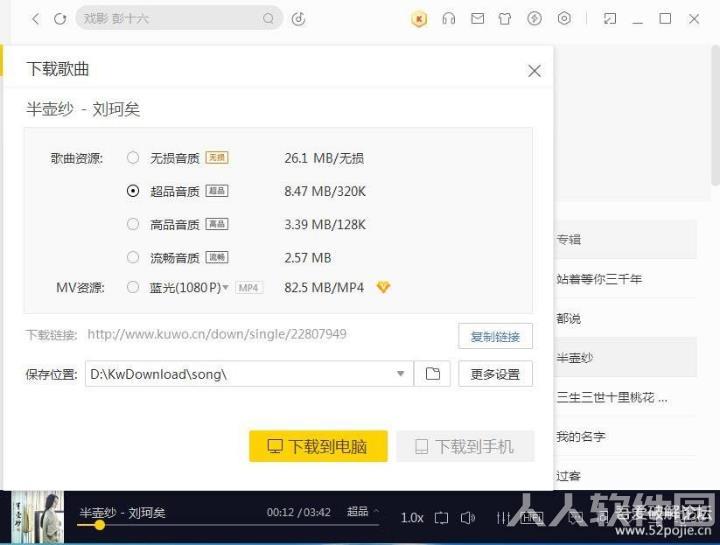Click the refresh icon beside the search box
Image resolution: width=720 pixels, height=545 pixels.
(60, 19)
